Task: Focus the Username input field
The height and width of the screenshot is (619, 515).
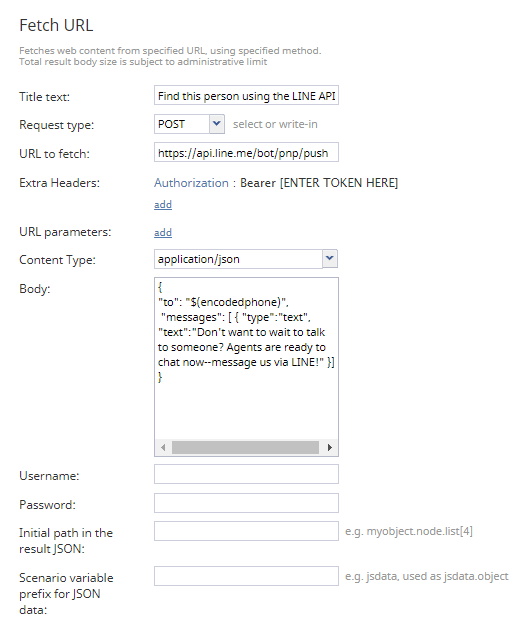Action: click(246, 474)
